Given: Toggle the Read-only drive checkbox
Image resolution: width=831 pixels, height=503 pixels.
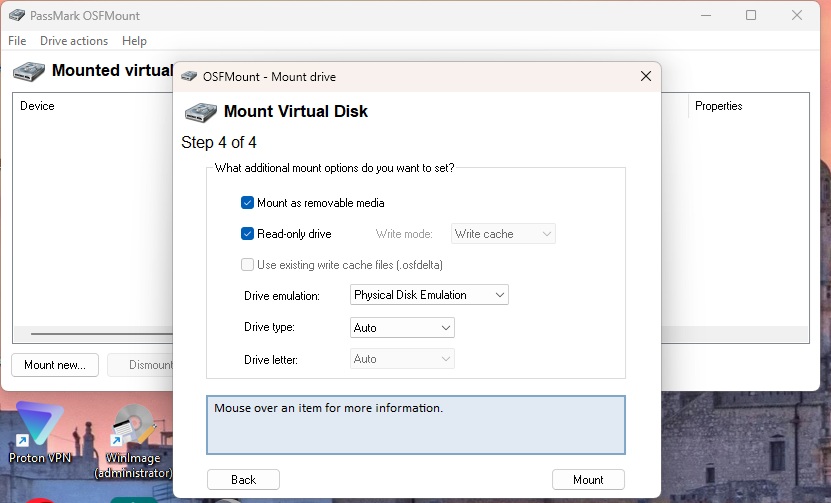Looking at the screenshot, I should [247, 234].
